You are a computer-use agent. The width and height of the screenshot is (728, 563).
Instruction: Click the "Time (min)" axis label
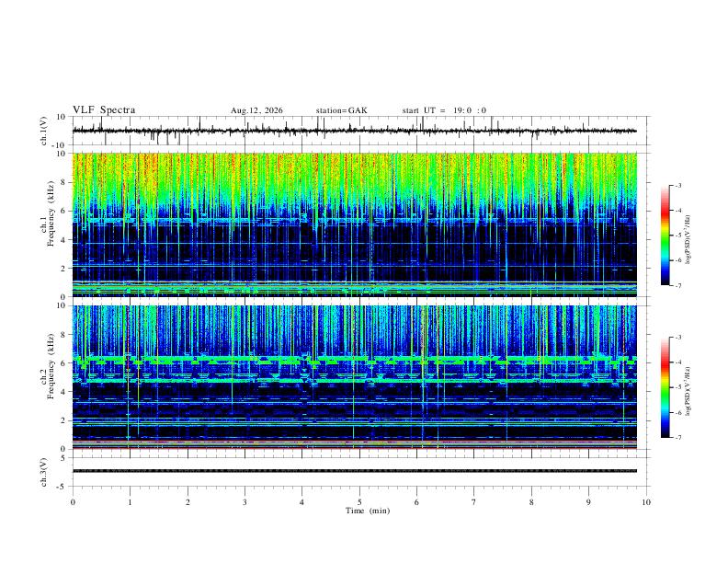click(368, 511)
